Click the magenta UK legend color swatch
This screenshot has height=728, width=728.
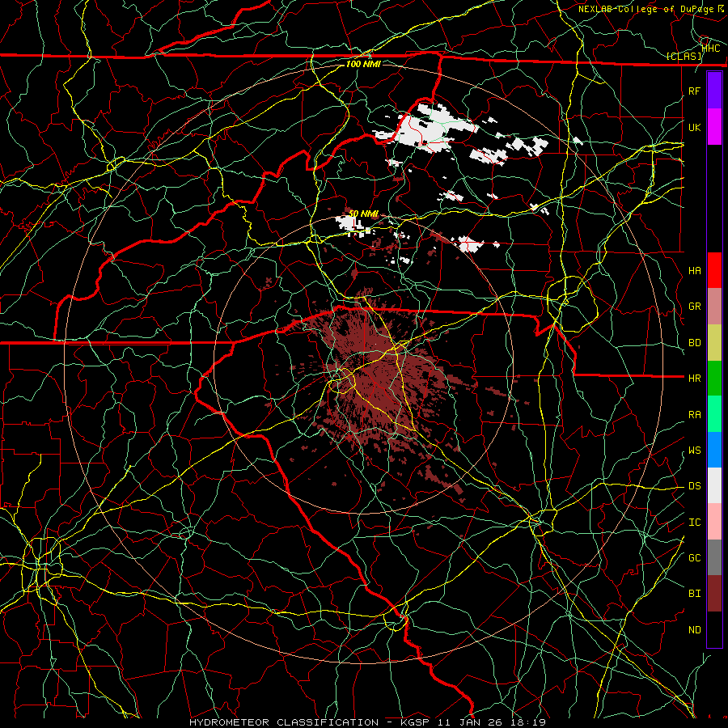pyautogui.click(x=714, y=127)
